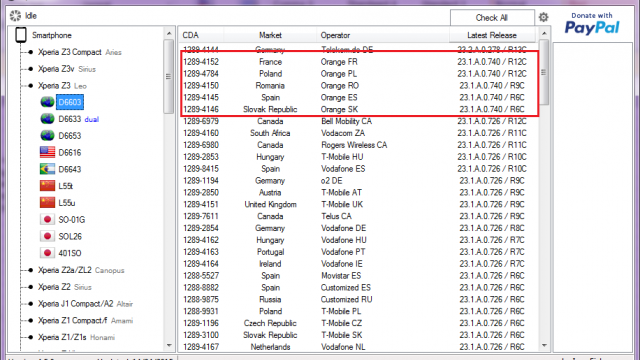Click the firmware list scroll-down arrow
Image resolution: width=640 pixels, height=360 pixels.
(544, 346)
